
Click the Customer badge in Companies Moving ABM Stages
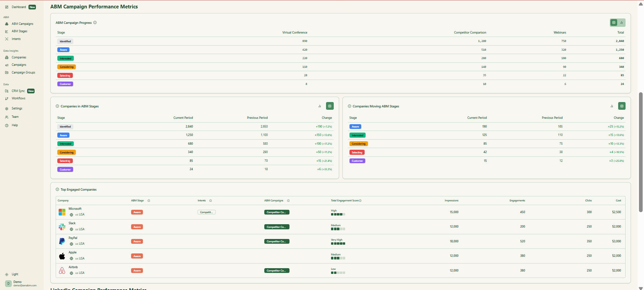(357, 161)
